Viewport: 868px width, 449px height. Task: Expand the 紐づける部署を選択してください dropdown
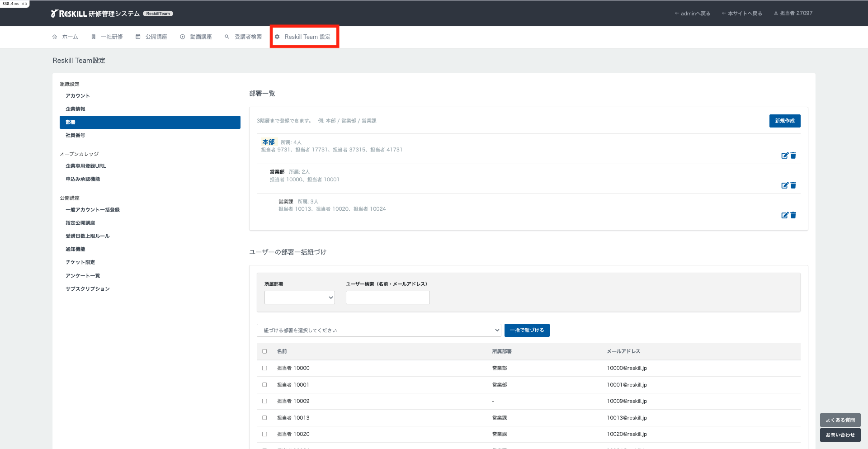[x=378, y=331]
